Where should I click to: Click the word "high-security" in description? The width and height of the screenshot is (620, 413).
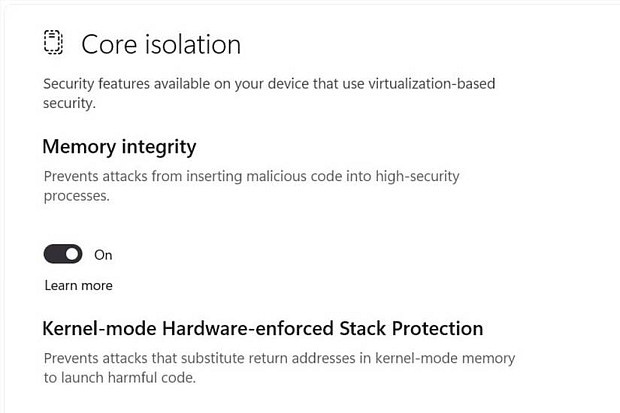click(417, 177)
